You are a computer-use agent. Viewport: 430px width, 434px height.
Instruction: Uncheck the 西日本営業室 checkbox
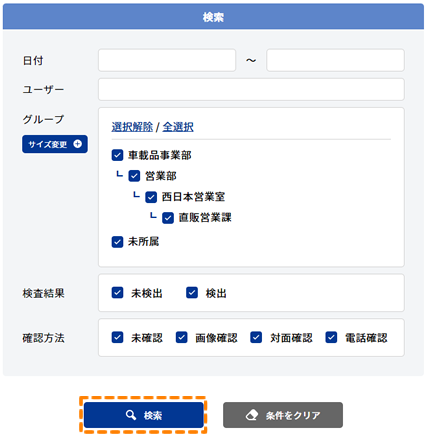pyautogui.click(x=151, y=197)
